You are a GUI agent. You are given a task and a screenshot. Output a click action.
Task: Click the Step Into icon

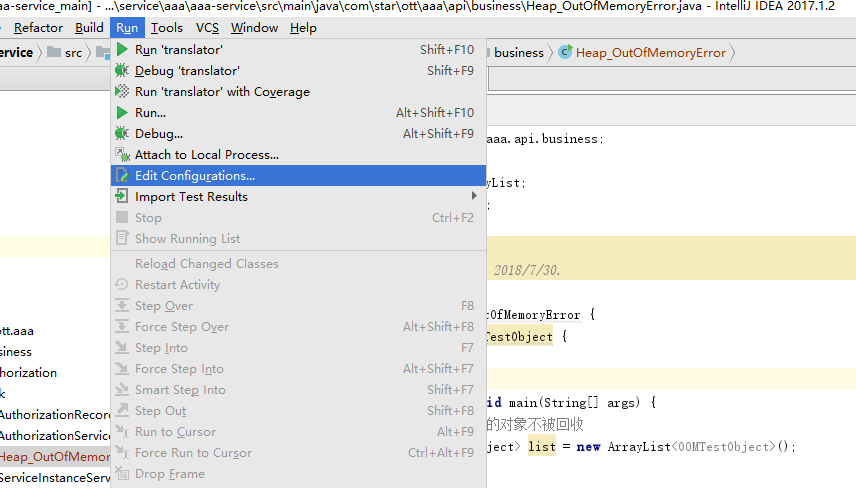tap(122, 348)
